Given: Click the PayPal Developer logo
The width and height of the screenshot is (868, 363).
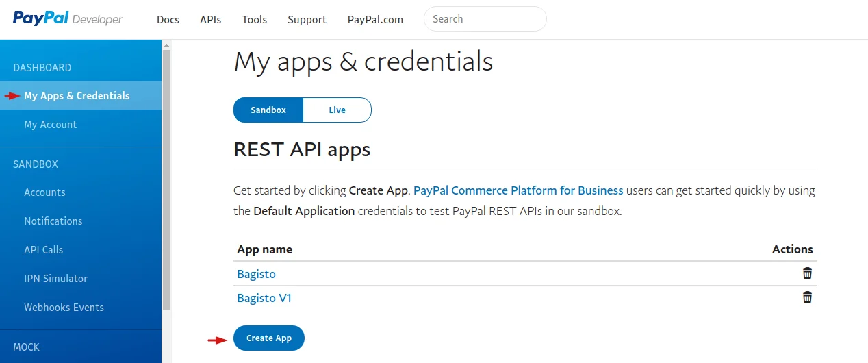Looking at the screenshot, I should pos(67,18).
